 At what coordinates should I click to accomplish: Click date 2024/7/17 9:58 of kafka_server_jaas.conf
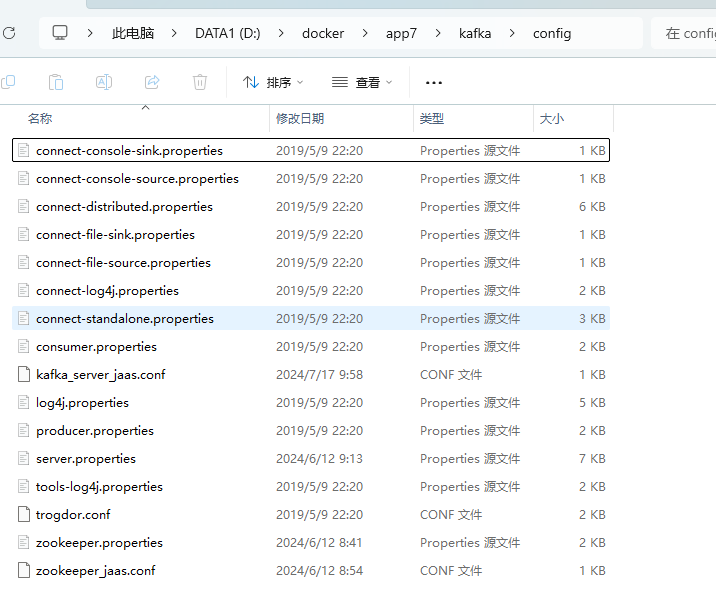(x=319, y=375)
